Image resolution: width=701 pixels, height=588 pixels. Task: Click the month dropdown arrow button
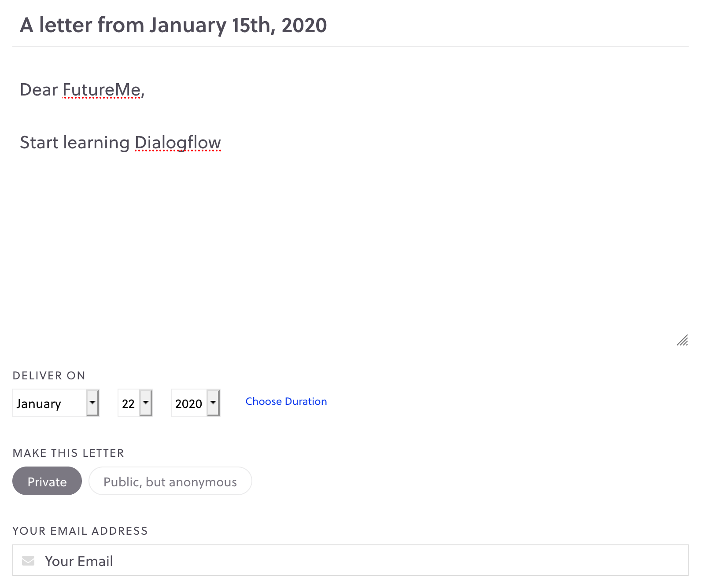(x=92, y=403)
